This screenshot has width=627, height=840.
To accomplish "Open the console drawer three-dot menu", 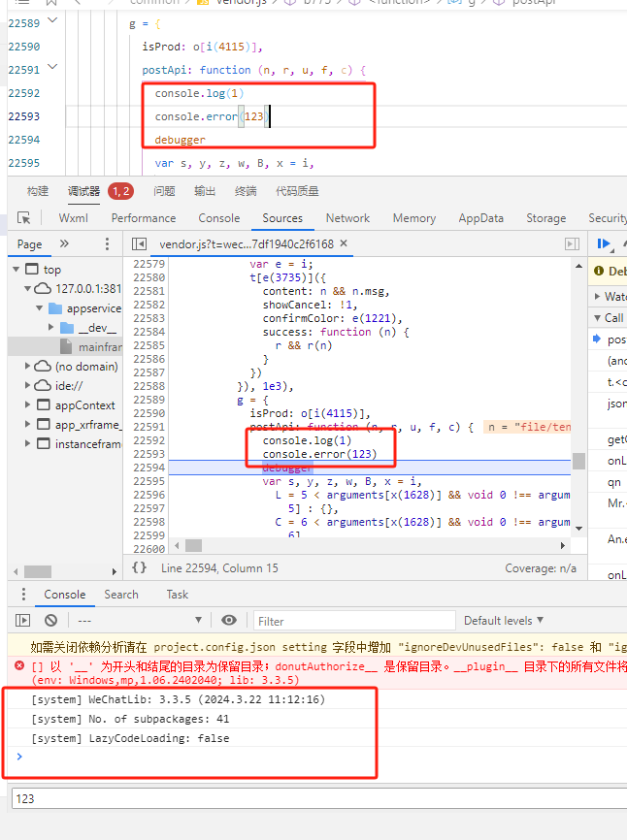I will [x=23, y=594].
